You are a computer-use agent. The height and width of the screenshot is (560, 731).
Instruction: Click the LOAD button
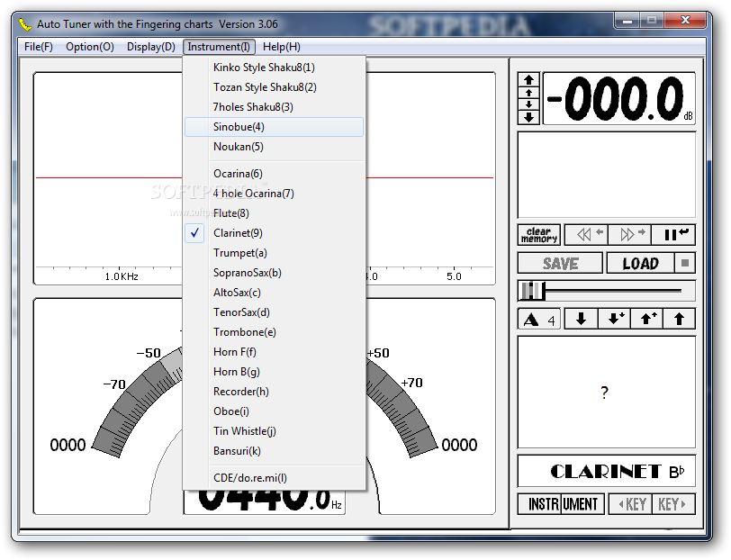(x=641, y=263)
